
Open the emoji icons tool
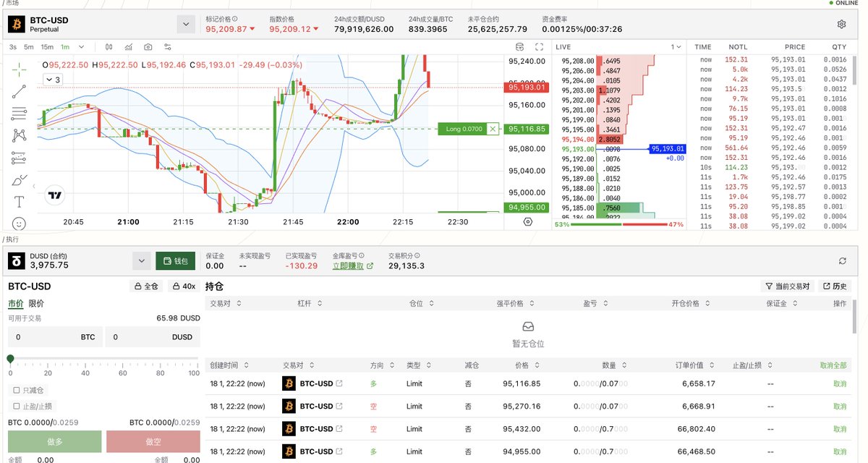tap(19, 224)
